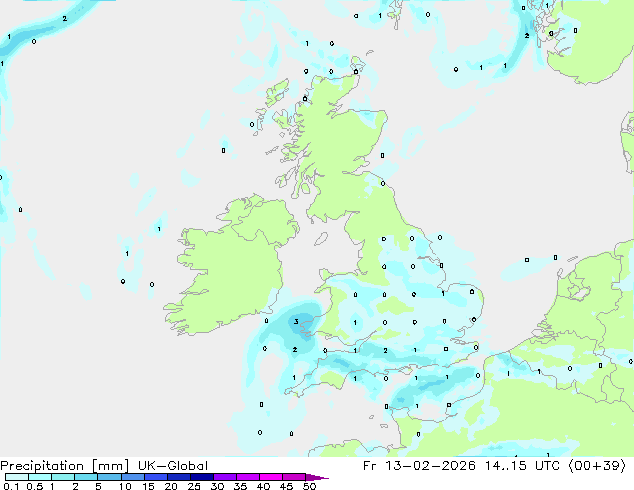634x490 pixels.
Task: Click the '(00+39)' forecast offset text
Action: pyautogui.click(x=597, y=466)
